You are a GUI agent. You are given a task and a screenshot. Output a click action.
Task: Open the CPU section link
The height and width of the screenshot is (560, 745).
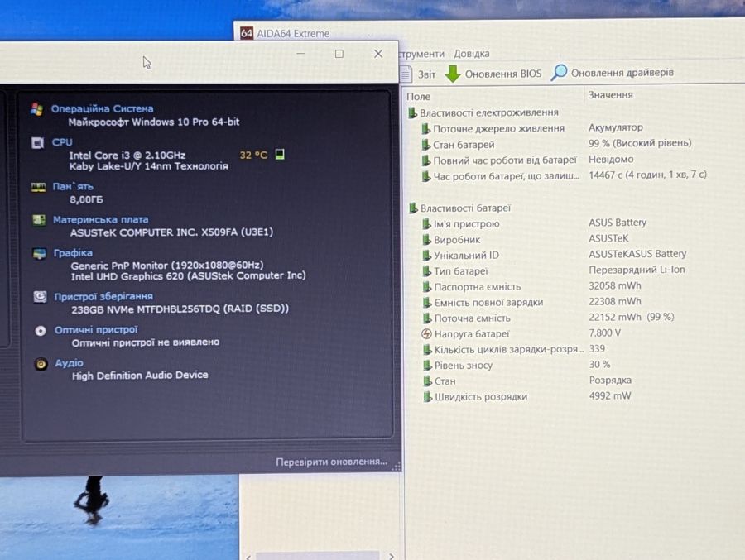[62, 142]
